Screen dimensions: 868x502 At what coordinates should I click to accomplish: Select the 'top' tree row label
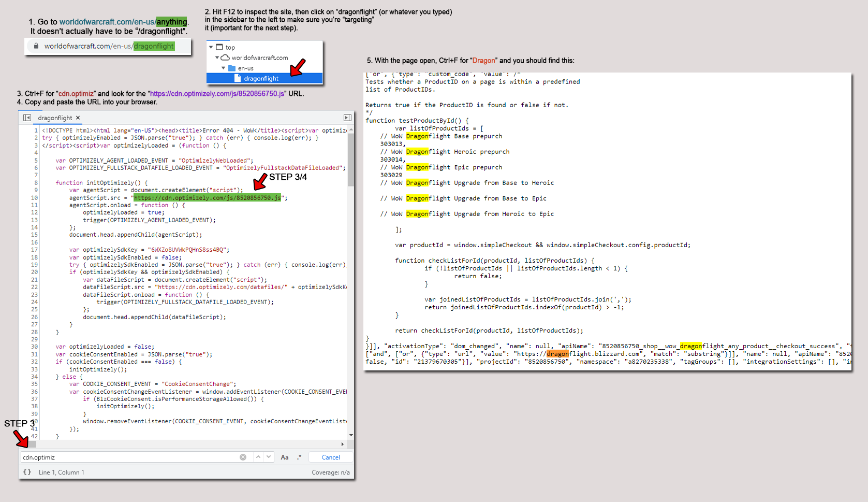point(230,47)
